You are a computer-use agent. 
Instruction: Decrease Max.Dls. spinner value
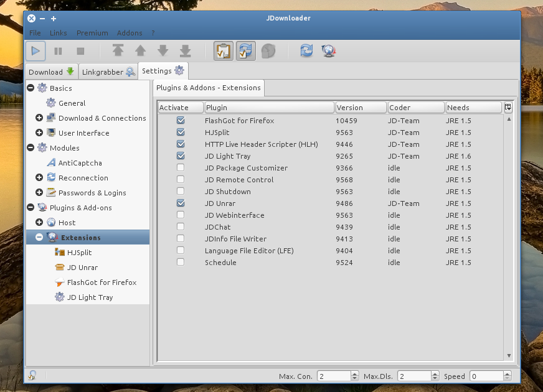[x=435, y=378]
